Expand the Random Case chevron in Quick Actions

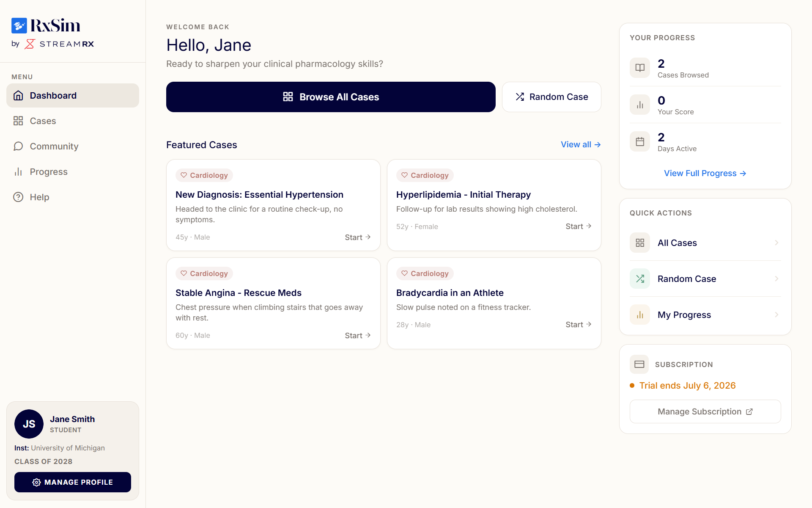point(776,279)
